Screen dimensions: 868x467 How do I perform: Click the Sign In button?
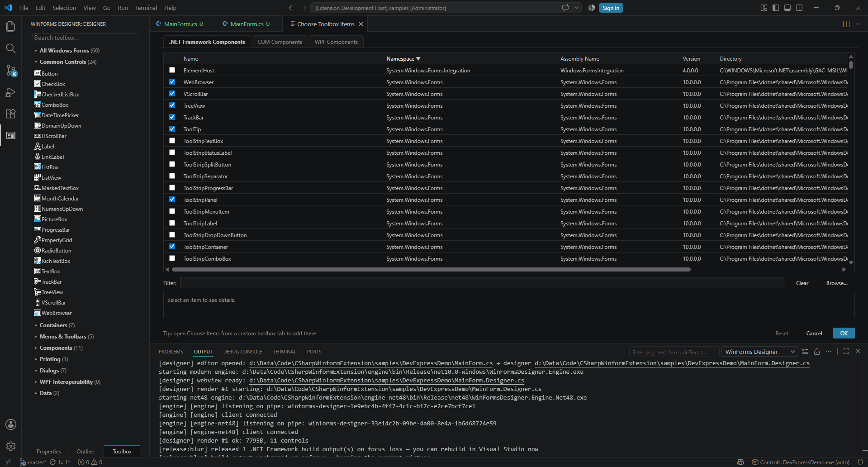pyautogui.click(x=611, y=8)
